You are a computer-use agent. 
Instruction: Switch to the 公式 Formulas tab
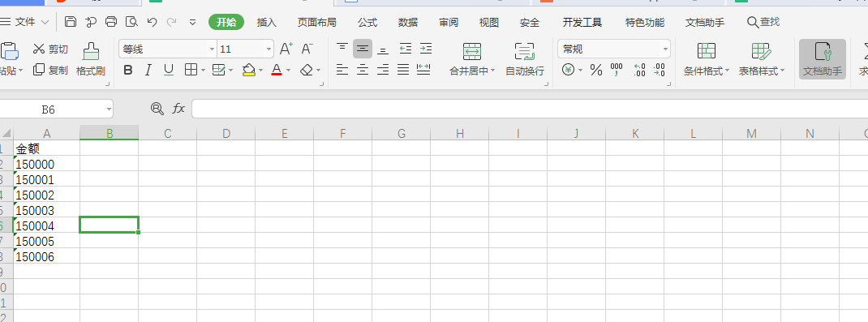[367, 22]
